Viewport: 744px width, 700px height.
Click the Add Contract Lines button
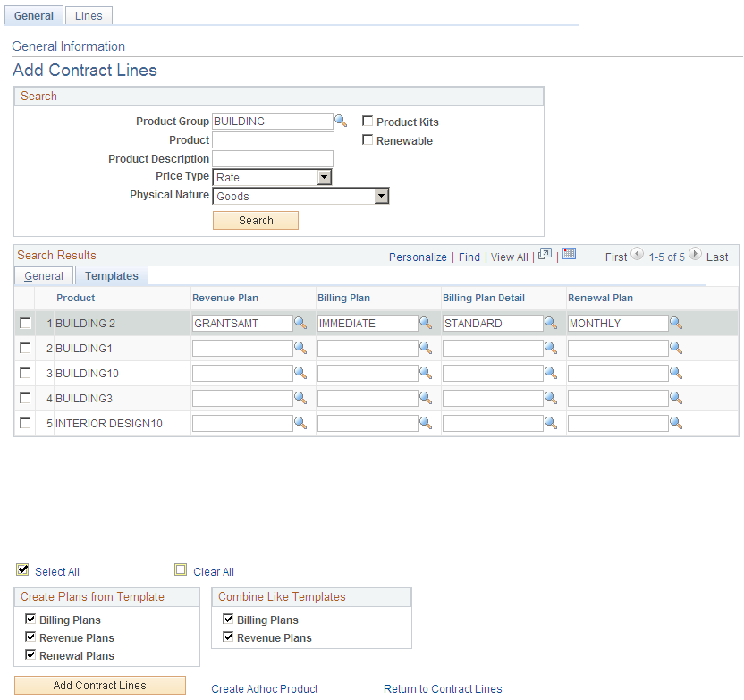pos(99,685)
